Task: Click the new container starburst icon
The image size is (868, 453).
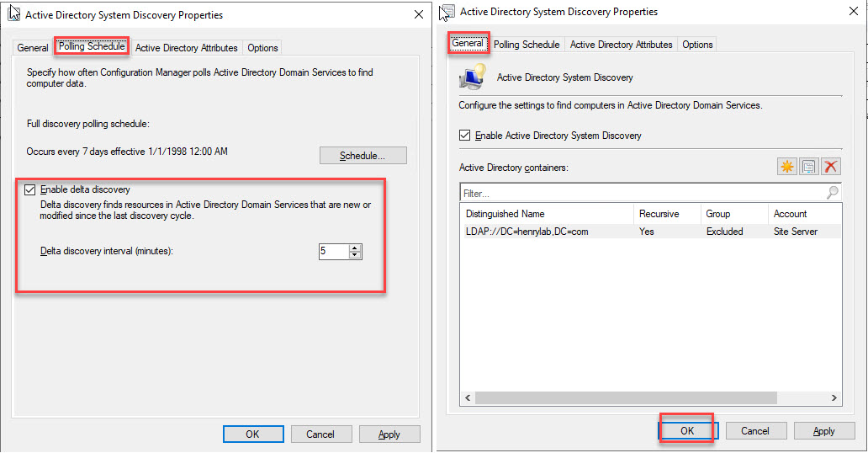Action: click(x=786, y=167)
